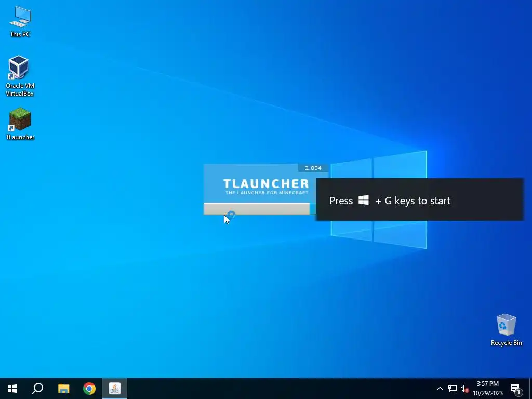
Task: Open the Windows Start menu
Action: pyautogui.click(x=12, y=389)
